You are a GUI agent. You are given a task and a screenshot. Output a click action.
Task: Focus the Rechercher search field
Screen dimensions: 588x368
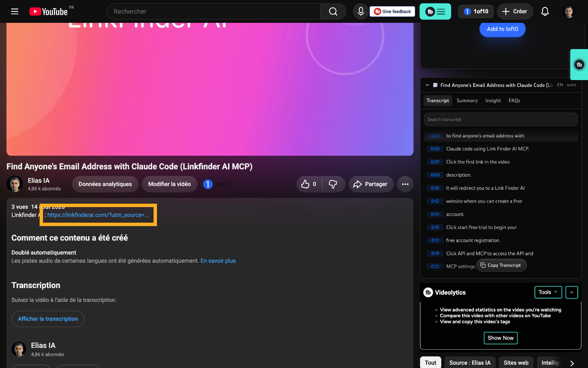[213, 12]
